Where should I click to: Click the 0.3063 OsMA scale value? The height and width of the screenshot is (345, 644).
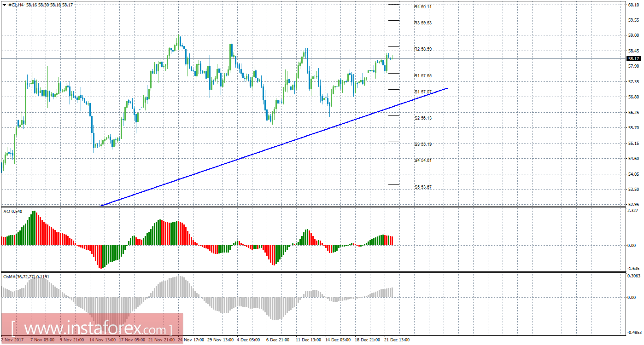tap(633, 276)
